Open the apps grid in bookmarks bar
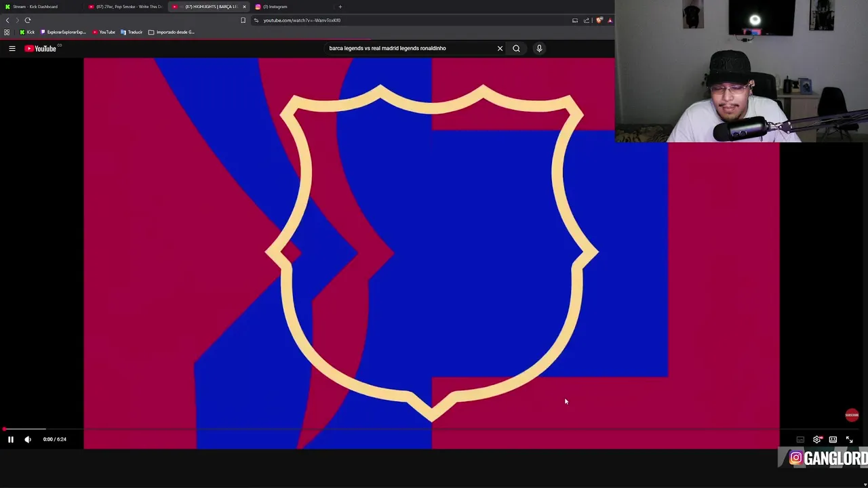The width and height of the screenshot is (868, 488). tap(7, 32)
